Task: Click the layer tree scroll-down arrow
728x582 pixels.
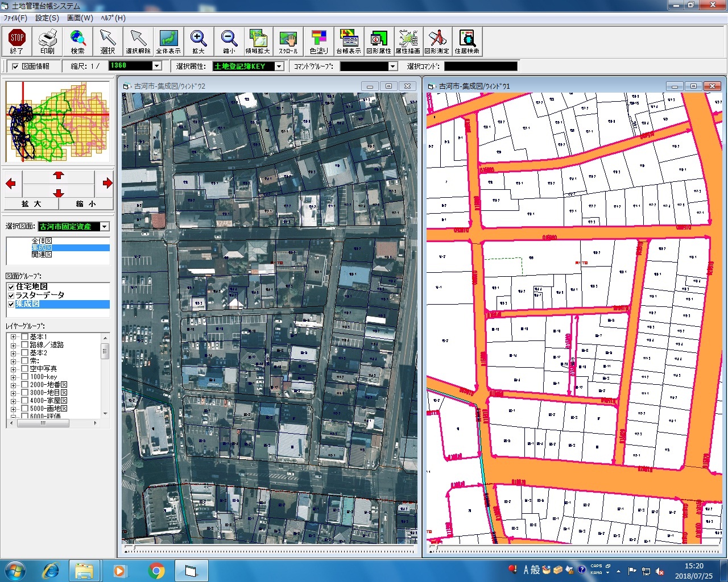Action: [105, 414]
